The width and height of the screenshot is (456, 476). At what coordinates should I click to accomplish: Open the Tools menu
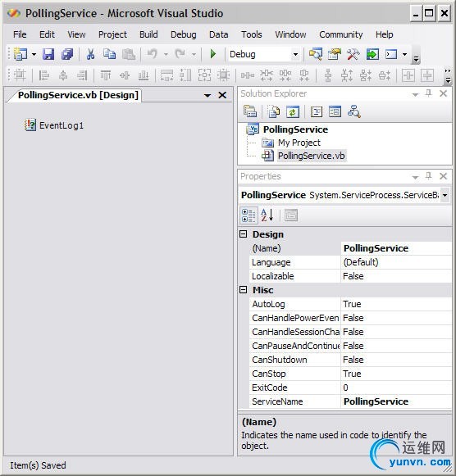click(x=252, y=34)
